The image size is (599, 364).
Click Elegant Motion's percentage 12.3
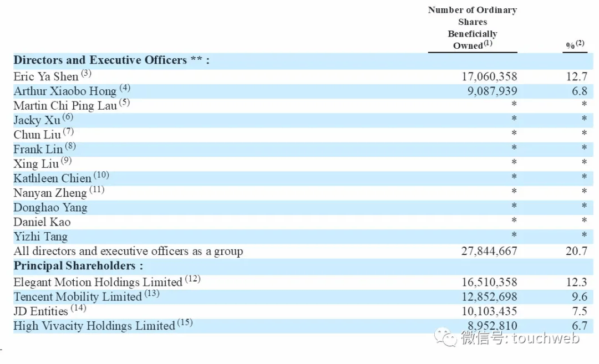(576, 283)
